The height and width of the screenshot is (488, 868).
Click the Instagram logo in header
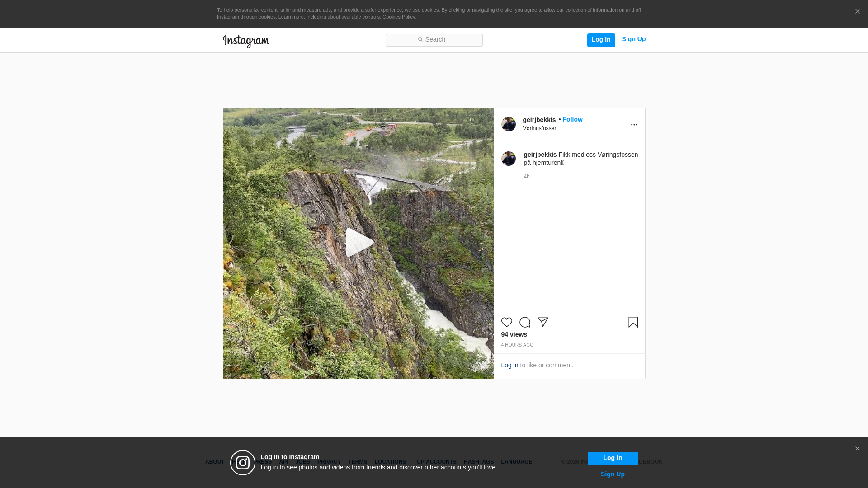click(246, 41)
